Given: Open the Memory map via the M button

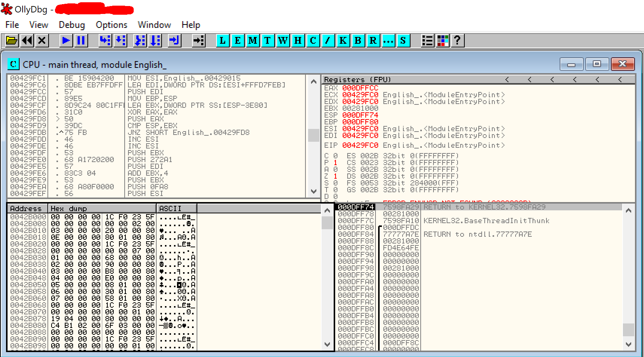Looking at the screenshot, I should pyautogui.click(x=253, y=40).
